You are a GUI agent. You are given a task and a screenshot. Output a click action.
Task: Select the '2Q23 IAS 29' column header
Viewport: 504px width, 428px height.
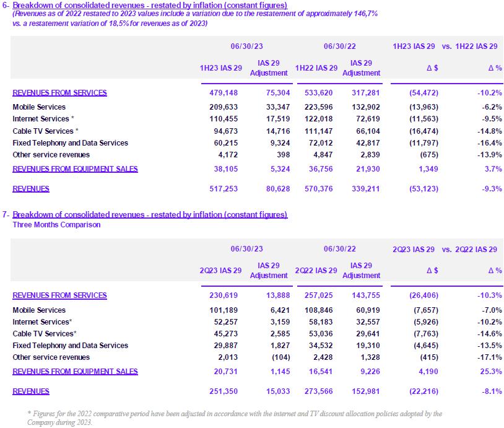[220, 271]
